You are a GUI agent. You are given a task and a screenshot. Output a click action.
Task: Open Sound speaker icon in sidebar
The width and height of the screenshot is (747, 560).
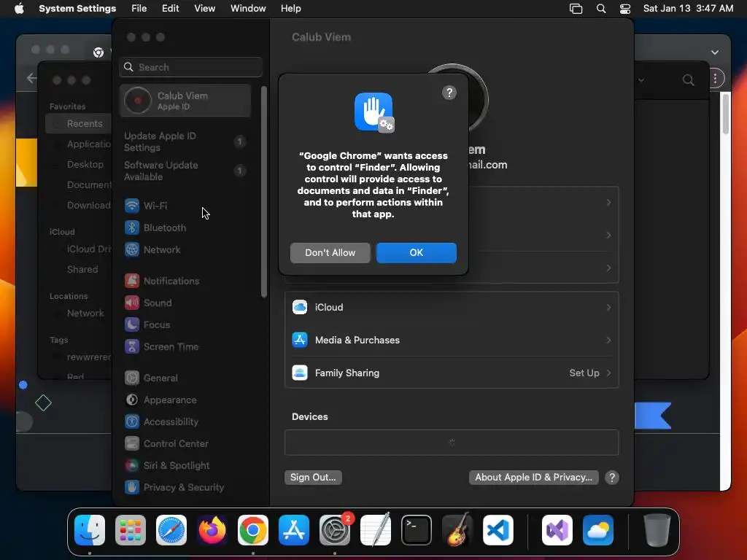pos(132,303)
